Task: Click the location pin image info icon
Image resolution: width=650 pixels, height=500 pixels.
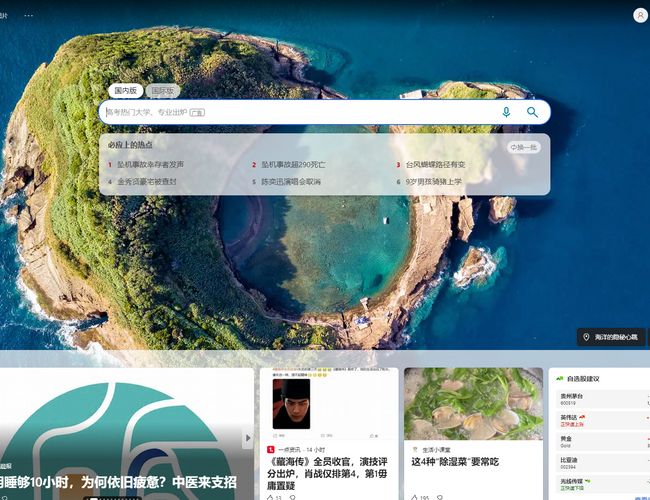Action: point(586,337)
